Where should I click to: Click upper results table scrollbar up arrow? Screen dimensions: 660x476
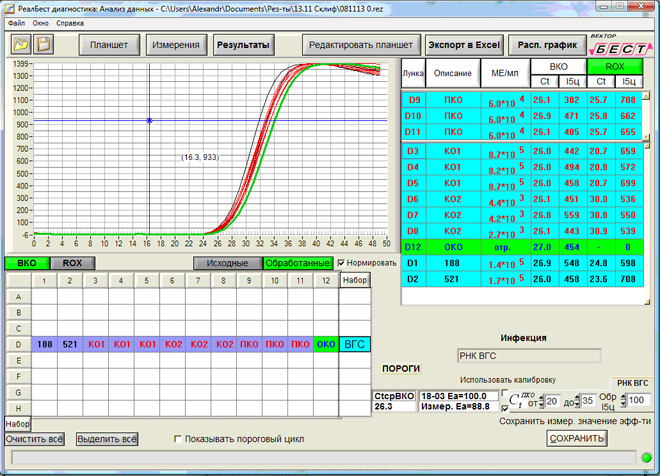pyautogui.click(x=646, y=96)
